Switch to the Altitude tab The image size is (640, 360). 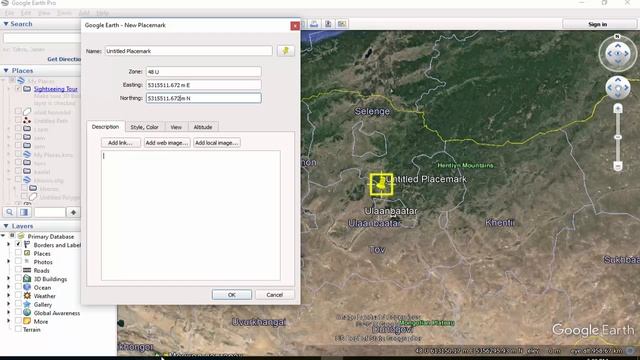click(x=203, y=127)
